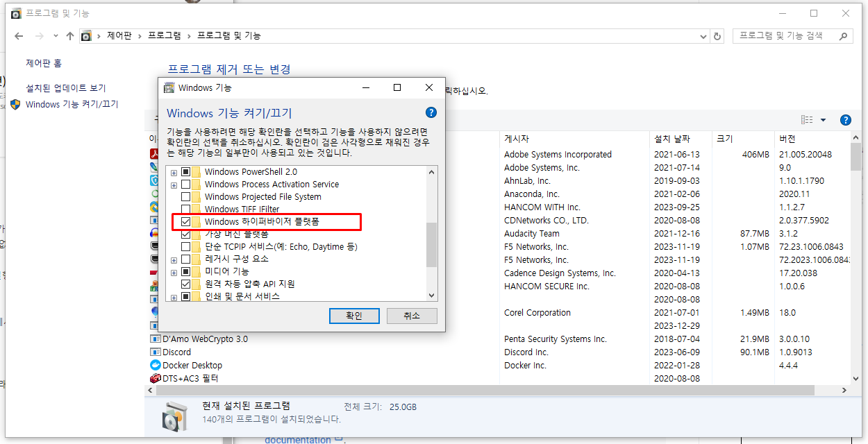Open the 제어판 홈 link
The image size is (868, 444).
click(x=44, y=63)
